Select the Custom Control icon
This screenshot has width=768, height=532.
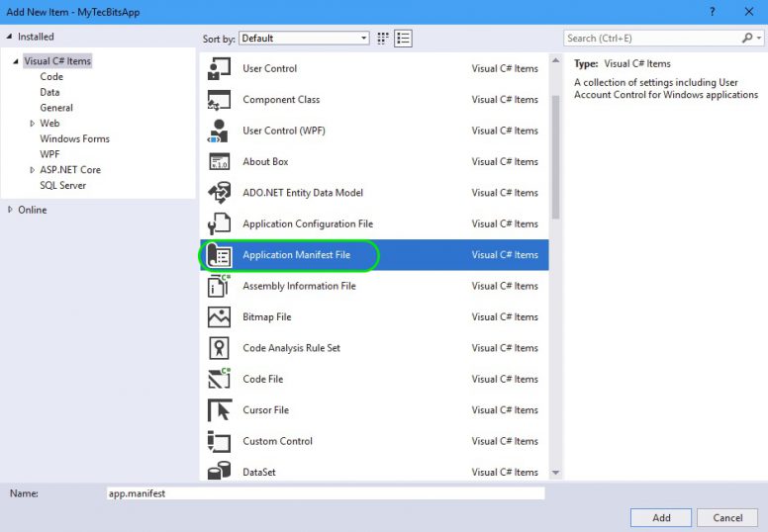click(x=219, y=441)
